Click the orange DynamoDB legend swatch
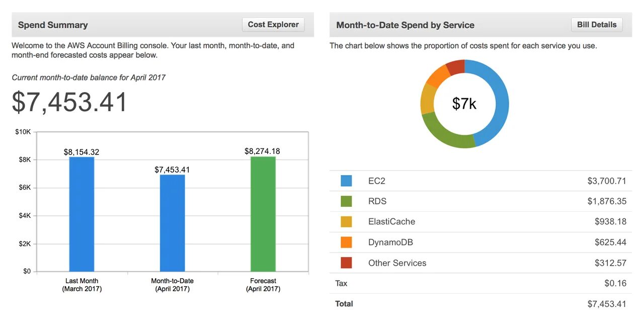This screenshot has width=644, height=318. pos(346,243)
